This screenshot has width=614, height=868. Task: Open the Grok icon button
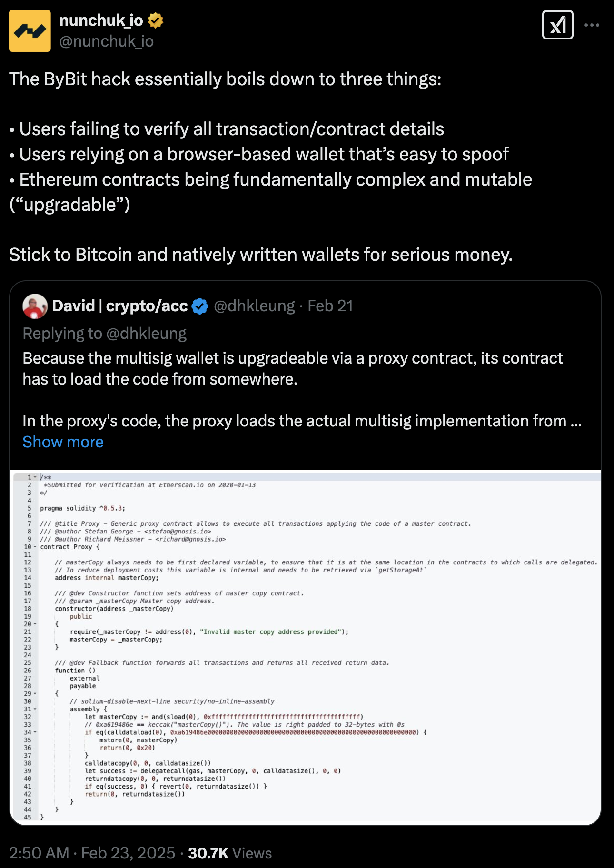pyautogui.click(x=557, y=25)
